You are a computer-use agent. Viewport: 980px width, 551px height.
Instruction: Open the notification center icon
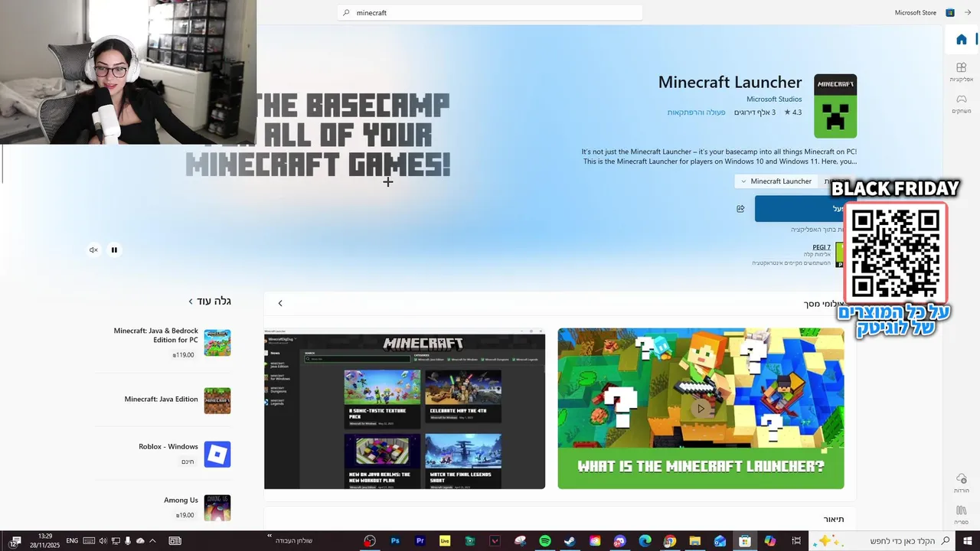(15, 541)
